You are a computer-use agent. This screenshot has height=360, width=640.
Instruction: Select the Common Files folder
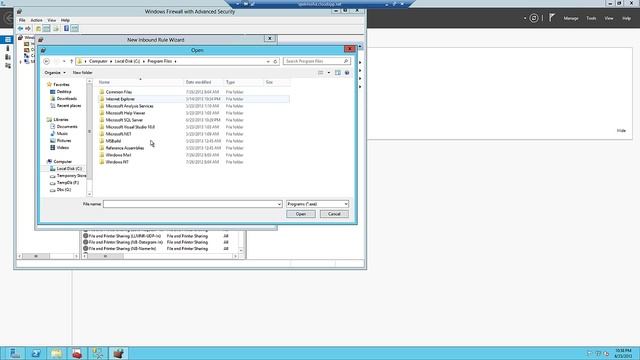click(118, 92)
